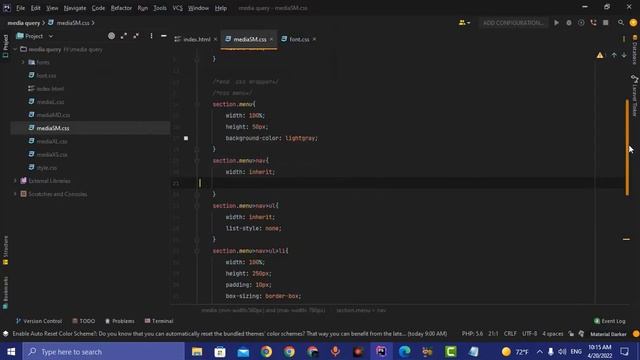Open mediaXL.css in project tree

coord(52,141)
